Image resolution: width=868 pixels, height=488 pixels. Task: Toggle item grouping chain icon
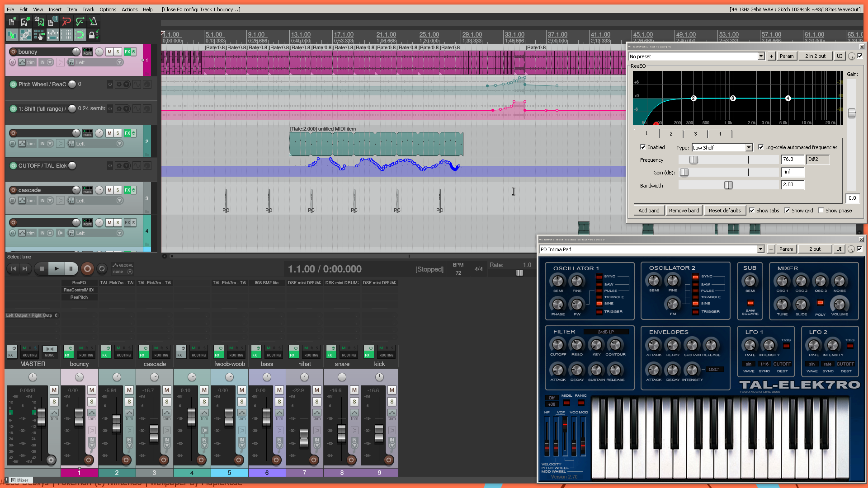26,35
